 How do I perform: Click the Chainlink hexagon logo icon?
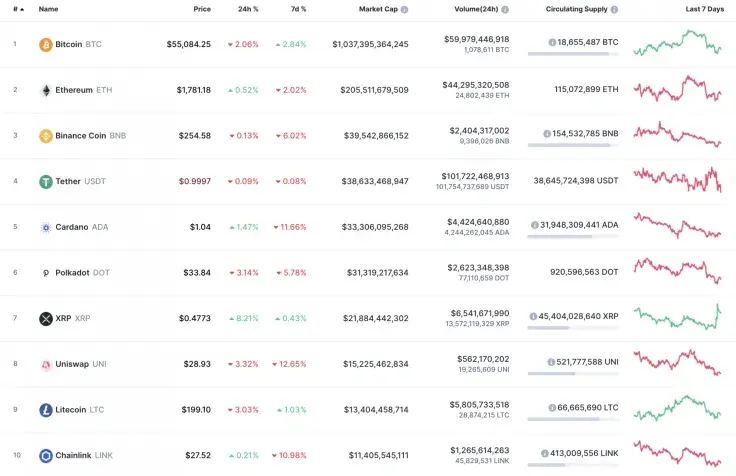[45, 456]
